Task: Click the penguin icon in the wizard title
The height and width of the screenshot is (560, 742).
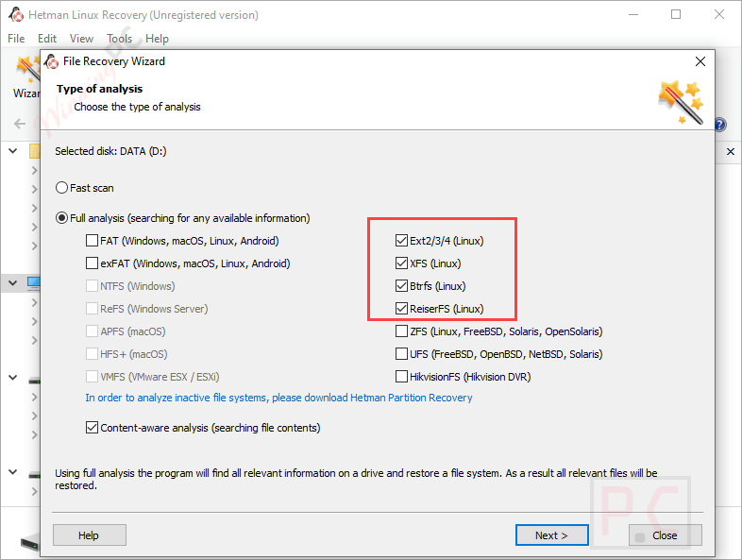Action: 51,61
